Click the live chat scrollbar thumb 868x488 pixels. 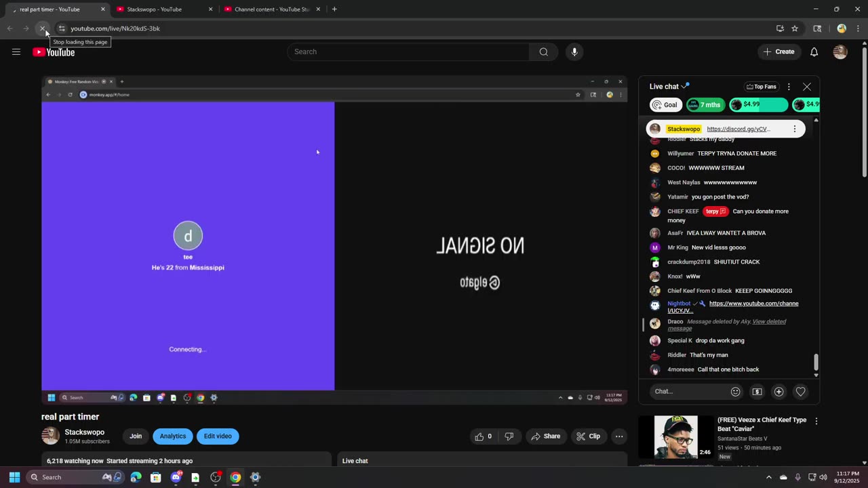click(x=816, y=362)
